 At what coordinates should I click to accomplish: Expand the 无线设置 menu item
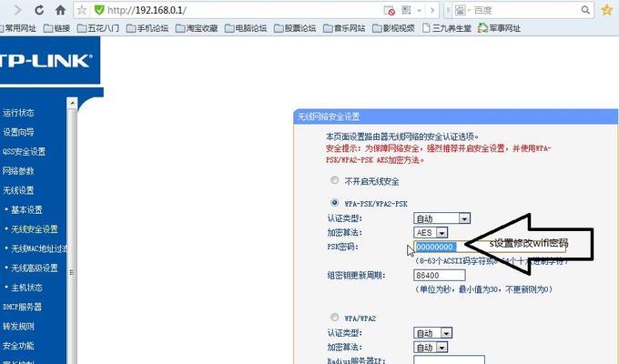click(x=18, y=190)
